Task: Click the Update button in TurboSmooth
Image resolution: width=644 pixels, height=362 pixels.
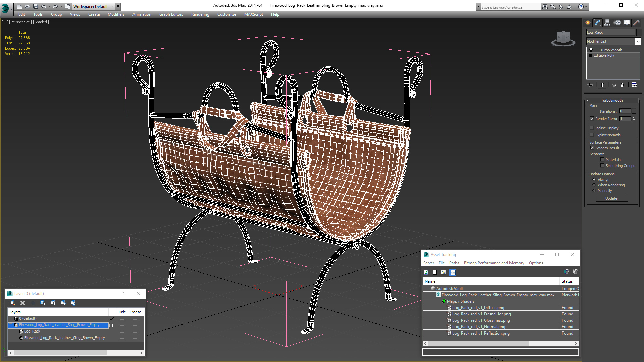Action: pyautogui.click(x=612, y=198)
